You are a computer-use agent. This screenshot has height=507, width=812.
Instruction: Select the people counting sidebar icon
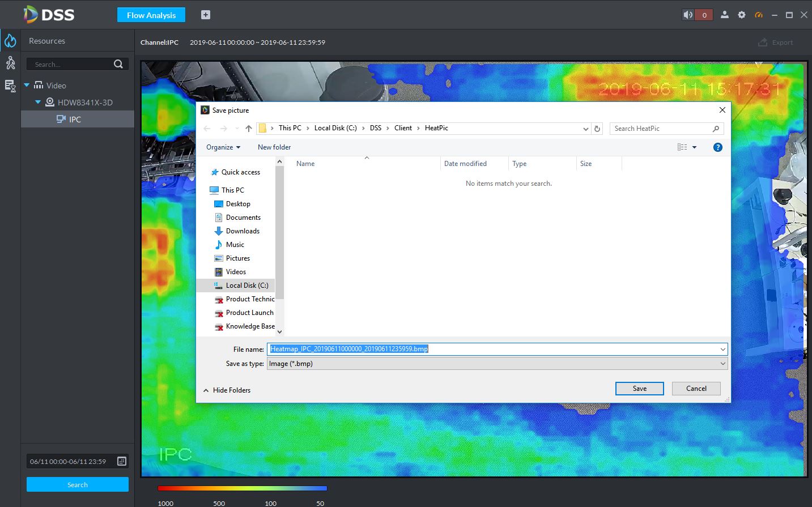(10, 63)
